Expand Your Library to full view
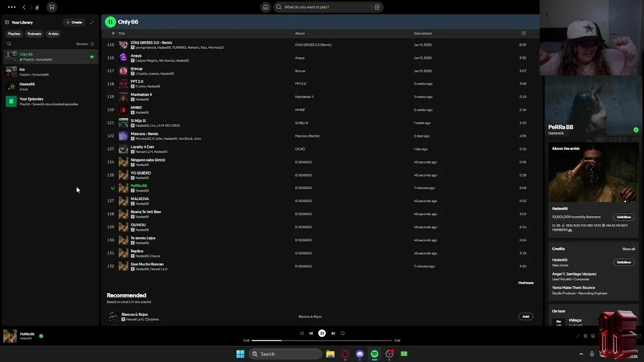The width and height of the screenshot is (644, 362). pyautogui.click(x=92, y=22)
